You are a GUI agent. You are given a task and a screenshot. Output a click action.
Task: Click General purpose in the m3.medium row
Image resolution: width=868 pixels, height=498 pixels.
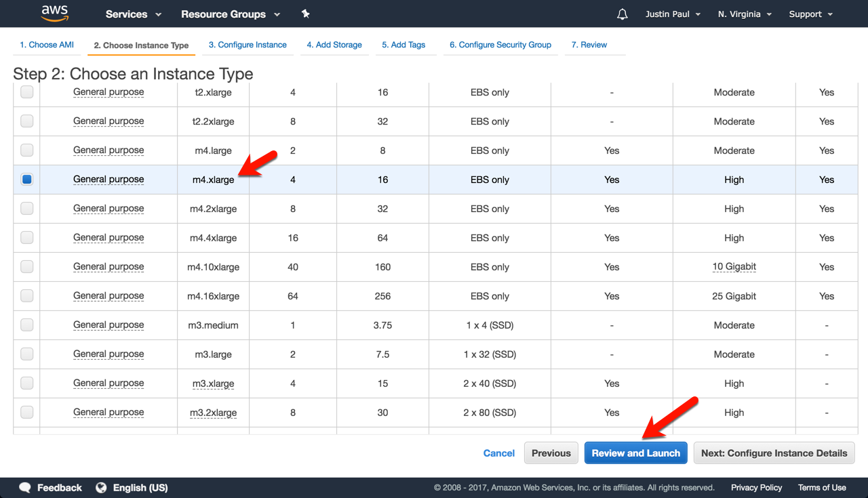(x=108, y=325)
